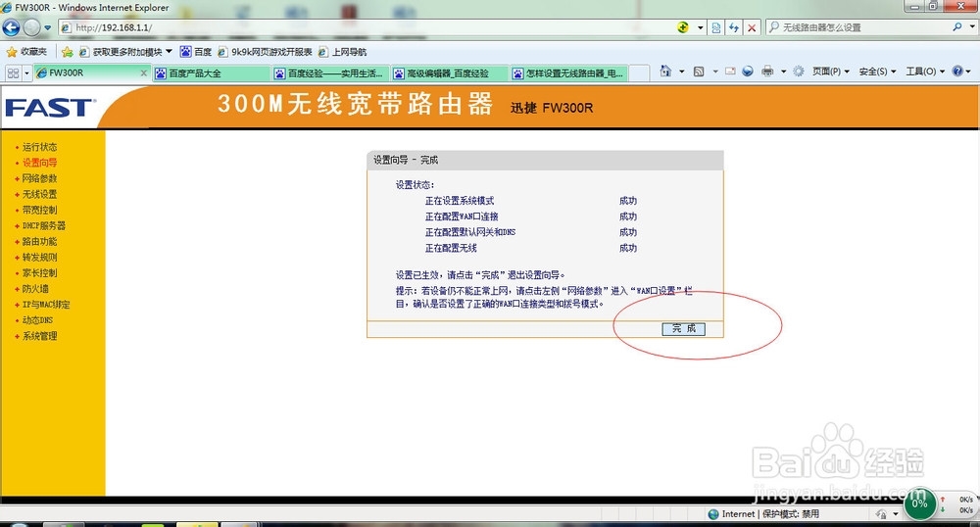Open 家长控制 in the router sidebar
This screenshot has height=527, width=980.
[x=39, y=273]
